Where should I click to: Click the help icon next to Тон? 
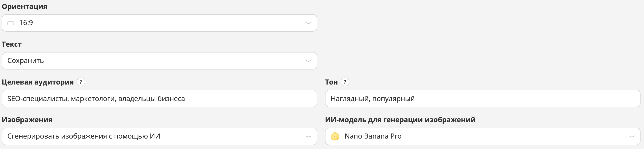pos(345,81)
